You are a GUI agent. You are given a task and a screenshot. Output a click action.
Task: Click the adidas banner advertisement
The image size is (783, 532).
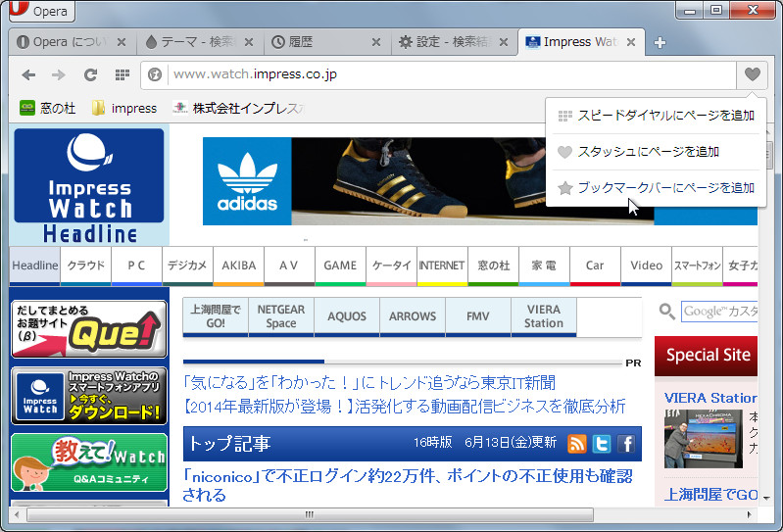coord(373,181)
